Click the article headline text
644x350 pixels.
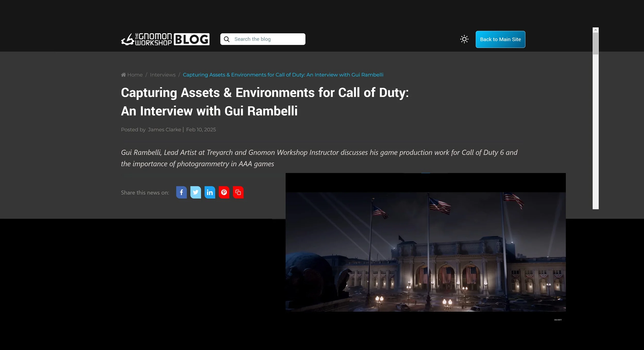coord(265,102)
